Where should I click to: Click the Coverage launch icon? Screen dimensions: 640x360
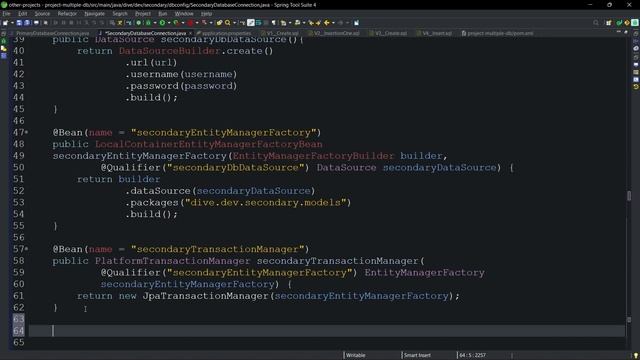[176, 23]
